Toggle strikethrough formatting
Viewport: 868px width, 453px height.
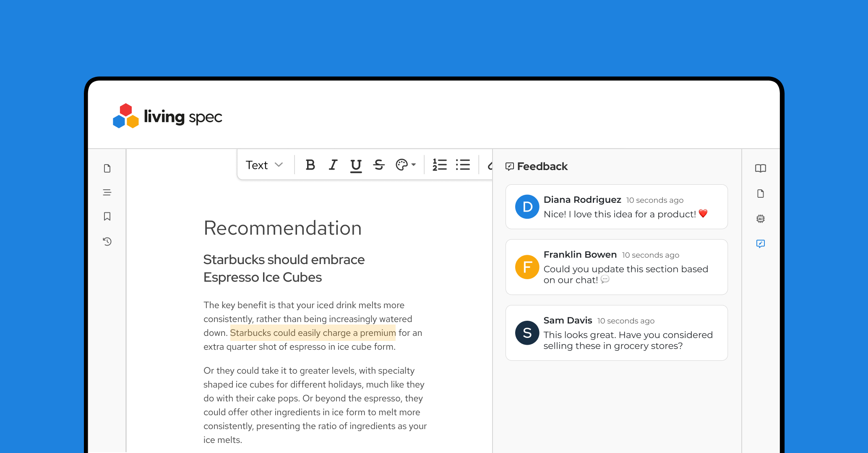click(x=379, y=165)
